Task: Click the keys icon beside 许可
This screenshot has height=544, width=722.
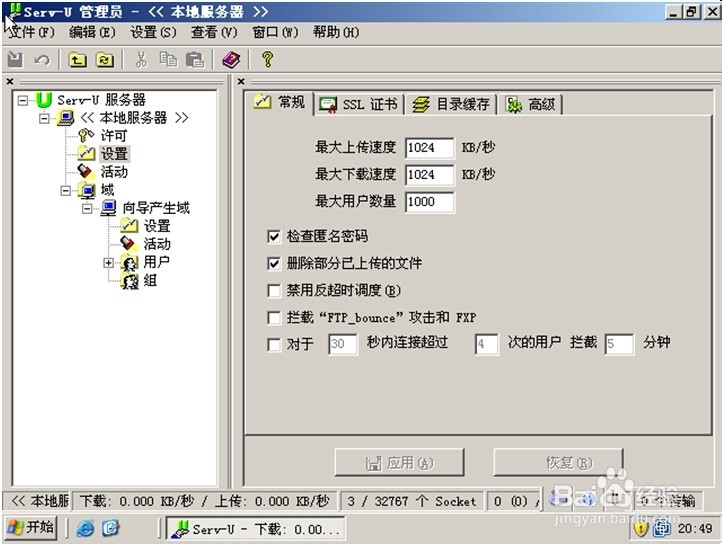Action: pos(86,136)
